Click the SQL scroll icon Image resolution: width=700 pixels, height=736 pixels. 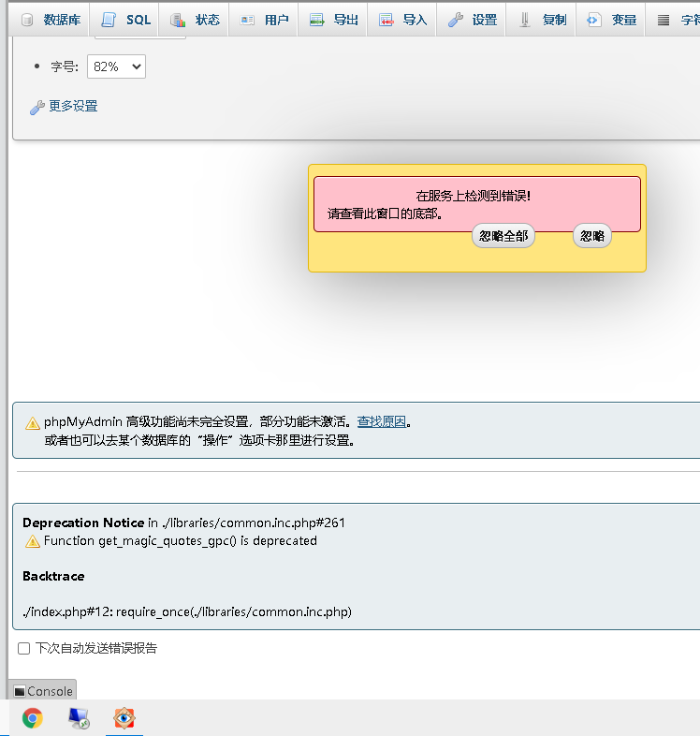tap(109, 20)
